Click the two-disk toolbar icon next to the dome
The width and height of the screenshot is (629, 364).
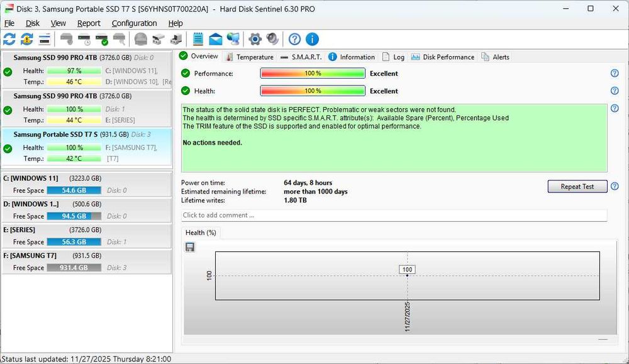(x=159, y=39)
